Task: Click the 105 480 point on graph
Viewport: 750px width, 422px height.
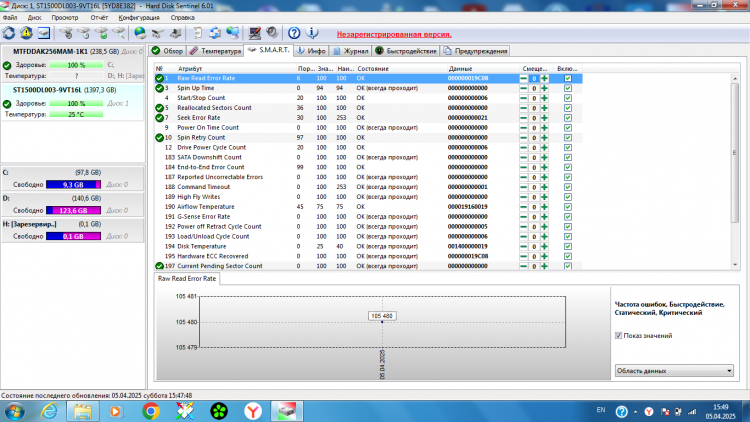Action: click(382, 322)
